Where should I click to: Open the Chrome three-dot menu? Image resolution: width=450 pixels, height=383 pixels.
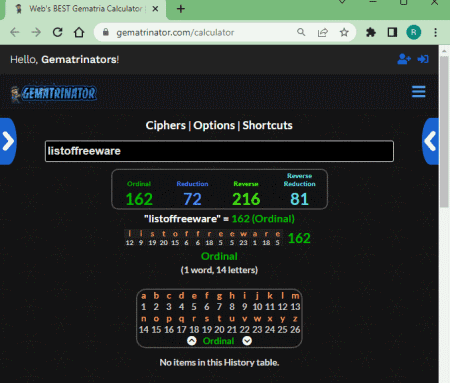[x=435, y=32]
